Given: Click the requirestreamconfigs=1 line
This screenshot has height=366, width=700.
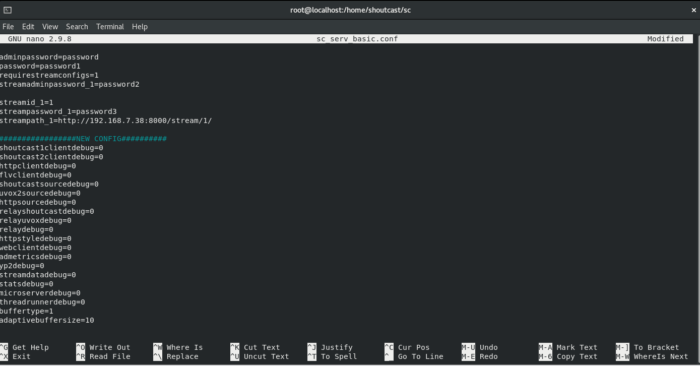Looking at the screenshot, I should tap(49, 75).
